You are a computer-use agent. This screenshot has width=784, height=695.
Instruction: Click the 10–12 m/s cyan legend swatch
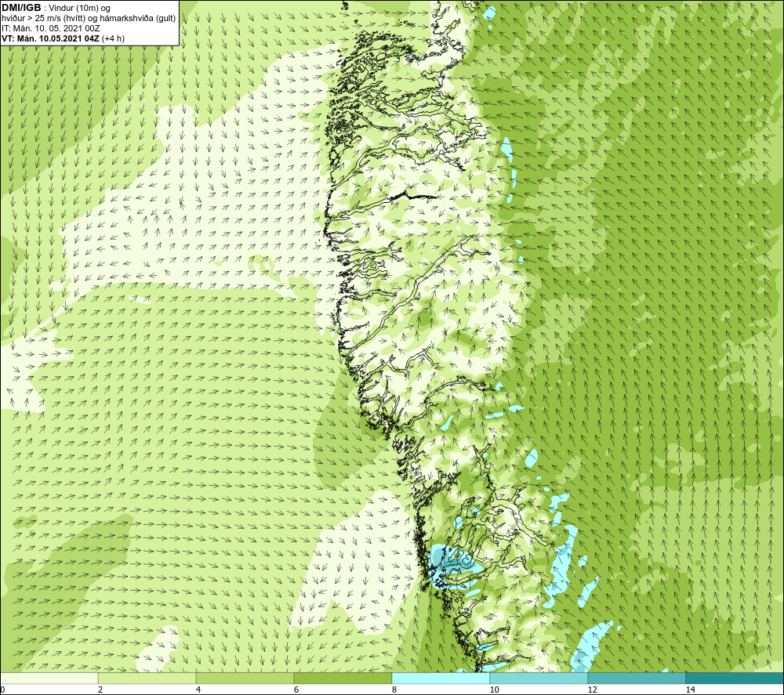coord(539,679)
